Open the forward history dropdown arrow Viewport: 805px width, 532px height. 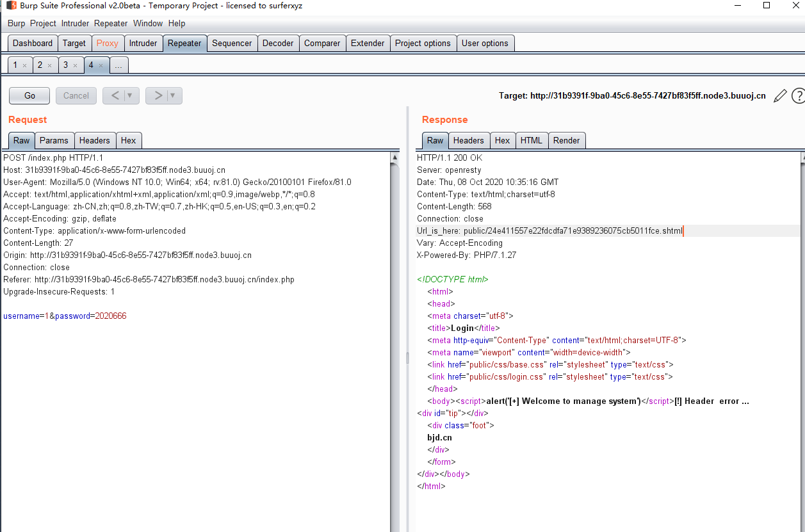174,95
